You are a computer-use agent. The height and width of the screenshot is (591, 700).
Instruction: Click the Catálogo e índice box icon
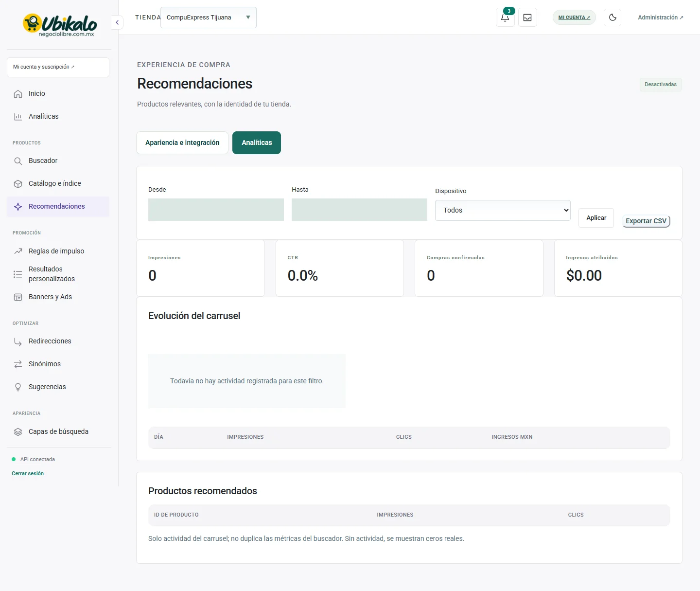coord(18,184)
